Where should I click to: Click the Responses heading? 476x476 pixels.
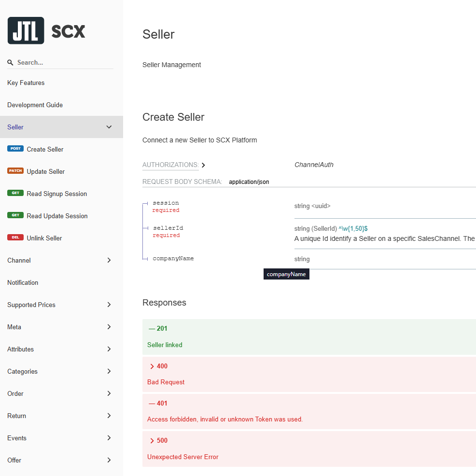tap(164, 303)
